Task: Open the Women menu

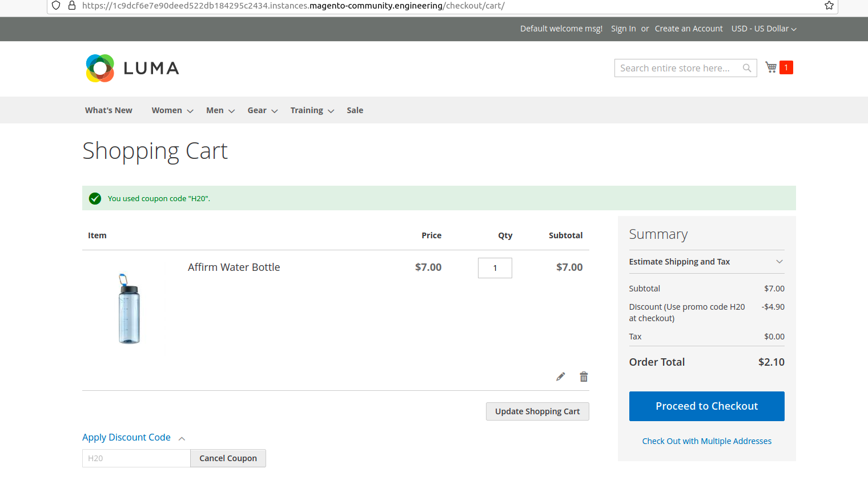Action: (x=167, y=110)
